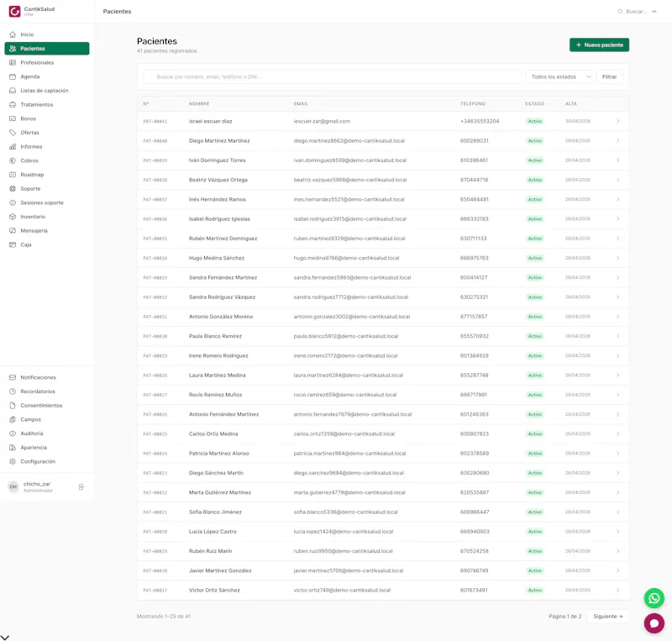Expand Iván Domínguez Torres row chevron

618,160
